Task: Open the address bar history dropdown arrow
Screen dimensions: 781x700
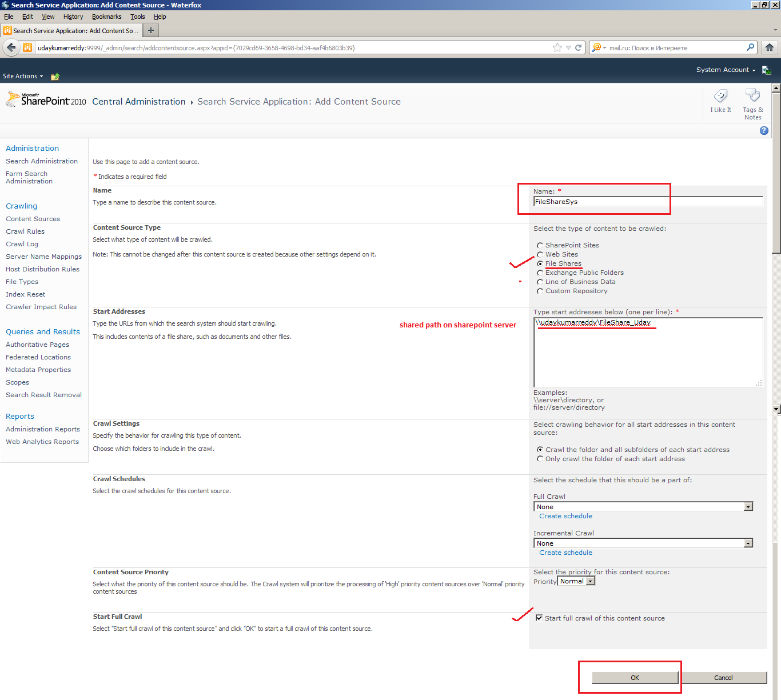Action: tap(568, 48)
